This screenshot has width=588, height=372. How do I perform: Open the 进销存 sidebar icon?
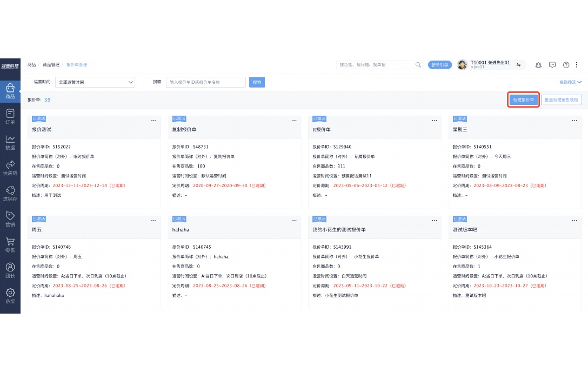(10, 191)
